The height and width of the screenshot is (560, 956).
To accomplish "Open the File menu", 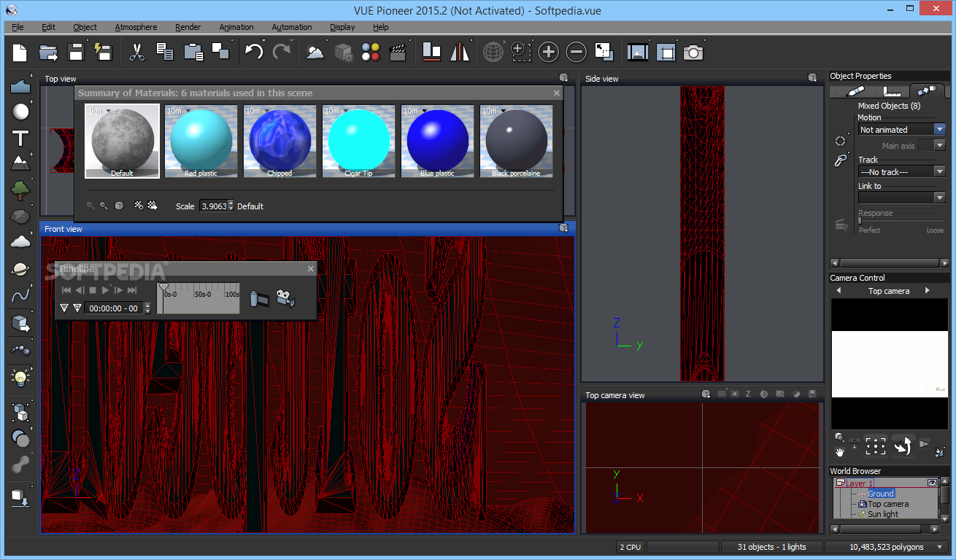I will click(x=18, y=27).
